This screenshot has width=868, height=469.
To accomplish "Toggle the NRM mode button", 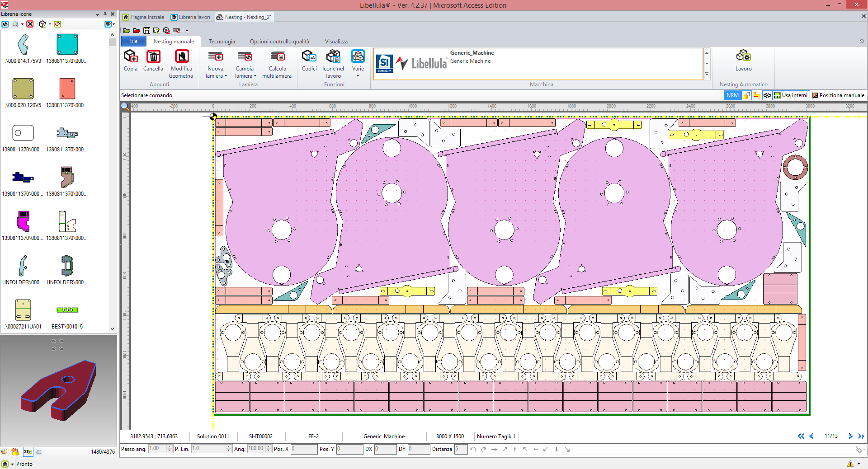I will [732, 95].
